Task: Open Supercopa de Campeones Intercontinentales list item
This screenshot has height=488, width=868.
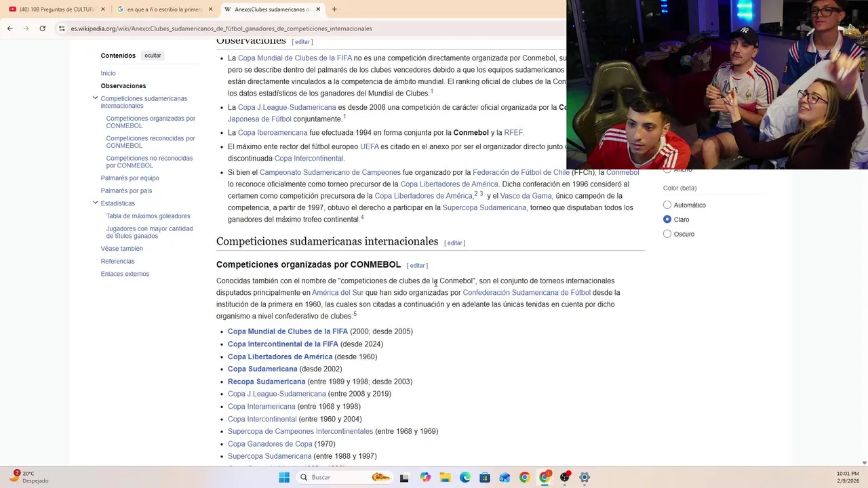Action: point(300,431)
